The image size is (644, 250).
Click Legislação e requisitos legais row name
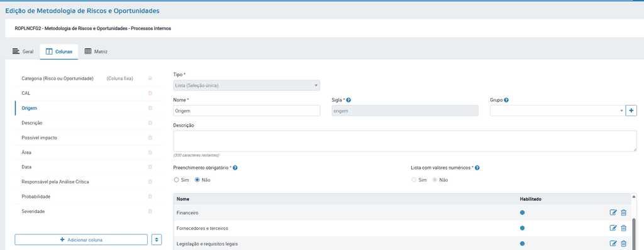[x=207, y=244]
